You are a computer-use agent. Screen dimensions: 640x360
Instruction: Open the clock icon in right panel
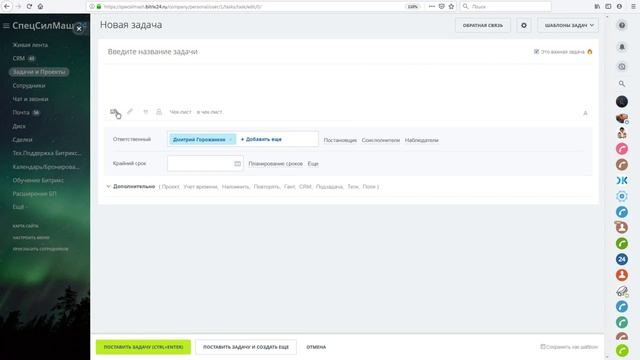tap(622, 67)
